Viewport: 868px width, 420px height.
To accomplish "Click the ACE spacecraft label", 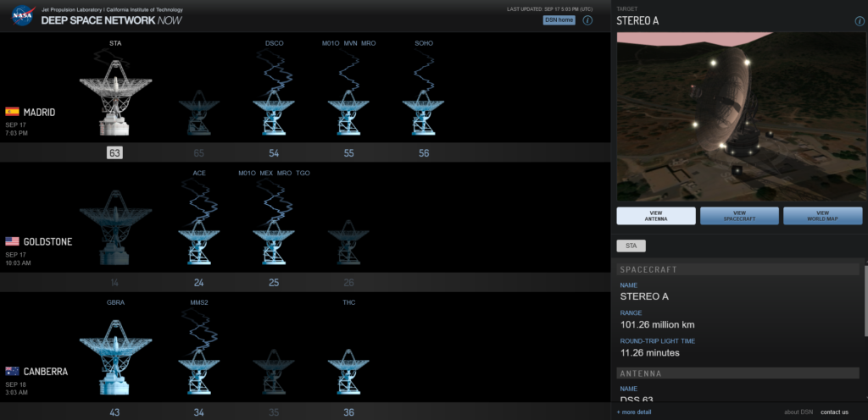I will point(199,173).
